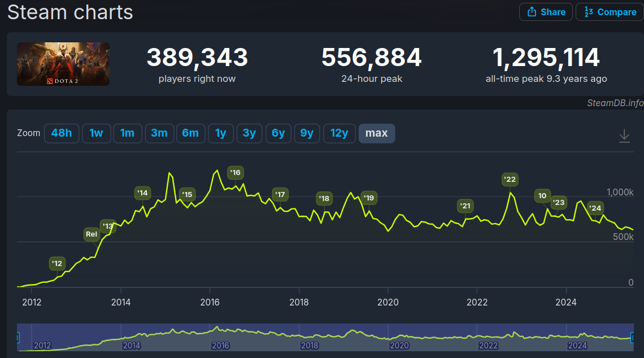Open the '17 event flag

click(x=280, y=195)
